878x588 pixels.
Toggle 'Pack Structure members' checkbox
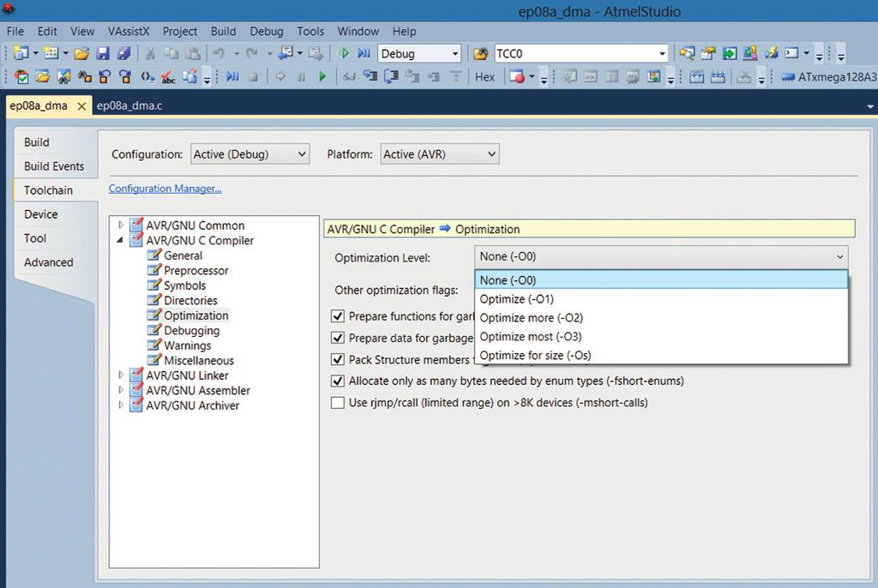[x=338, y=359]
